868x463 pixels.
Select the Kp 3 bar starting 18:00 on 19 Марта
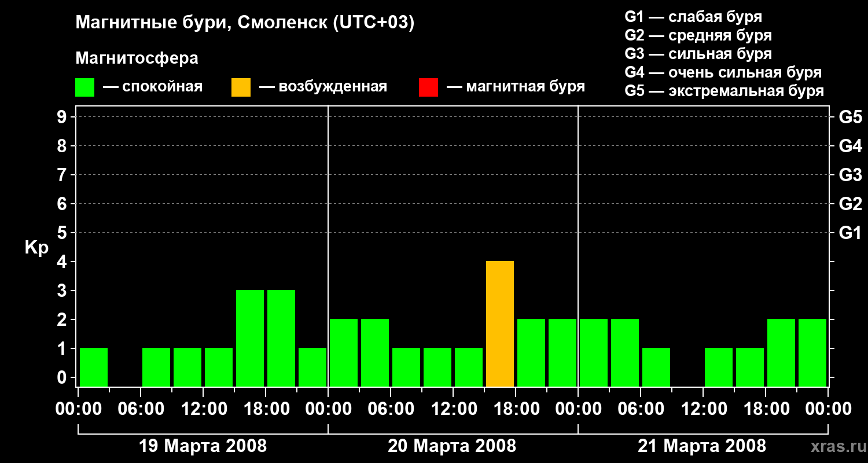pos(281,339)
